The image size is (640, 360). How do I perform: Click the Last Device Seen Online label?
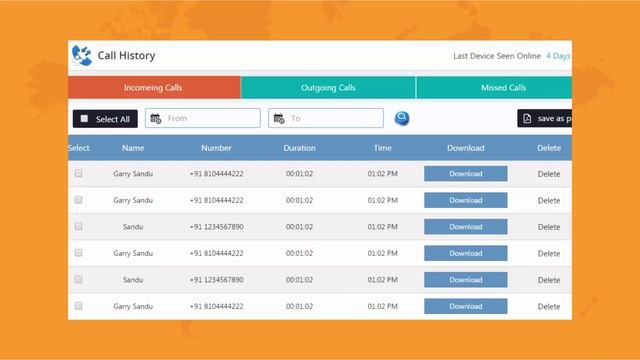[x=497, y=56]
